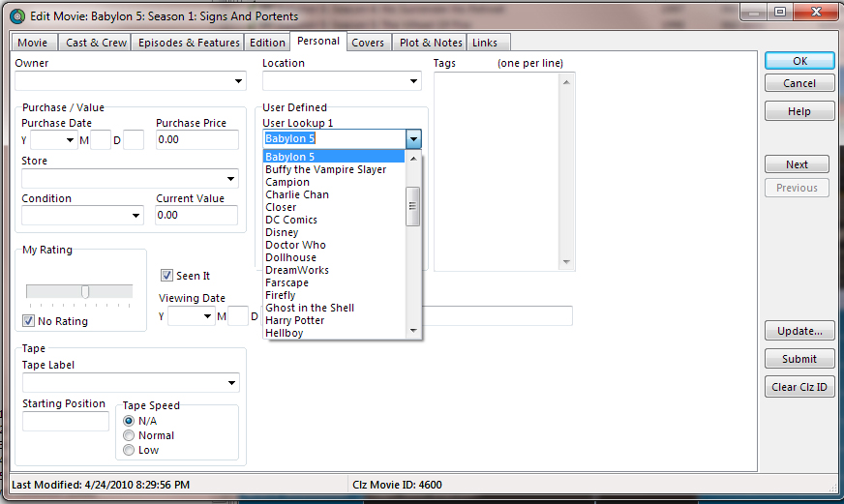Choose Disney in the lookup list
844x504 pixels.
click(x=334, y=232)
